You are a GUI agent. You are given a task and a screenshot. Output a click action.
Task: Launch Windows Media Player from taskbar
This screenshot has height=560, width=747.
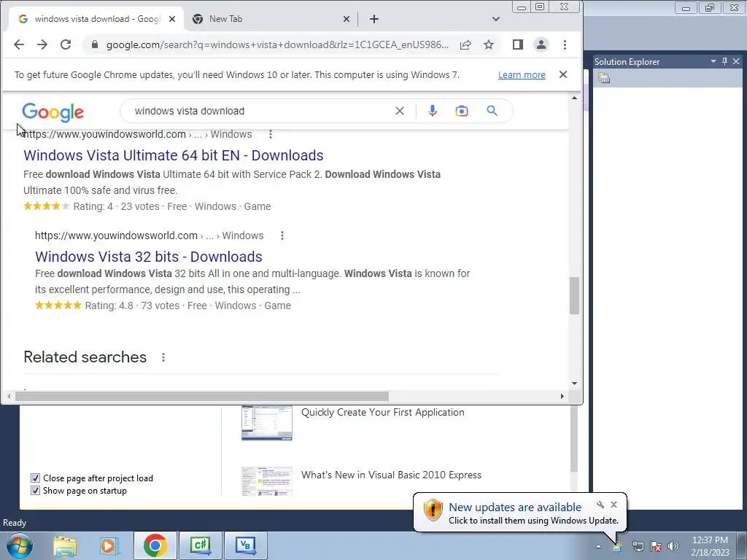tap(109, 545)
